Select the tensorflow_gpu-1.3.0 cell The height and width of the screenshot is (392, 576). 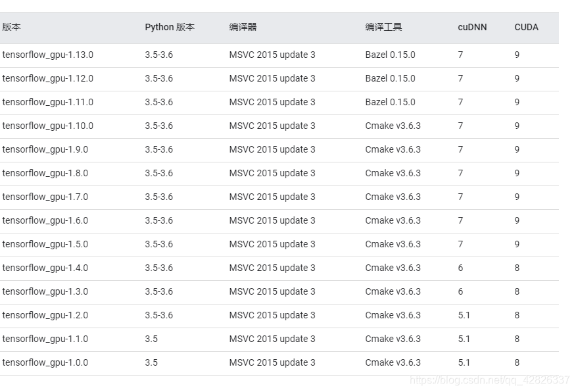(x=45, y=292)
